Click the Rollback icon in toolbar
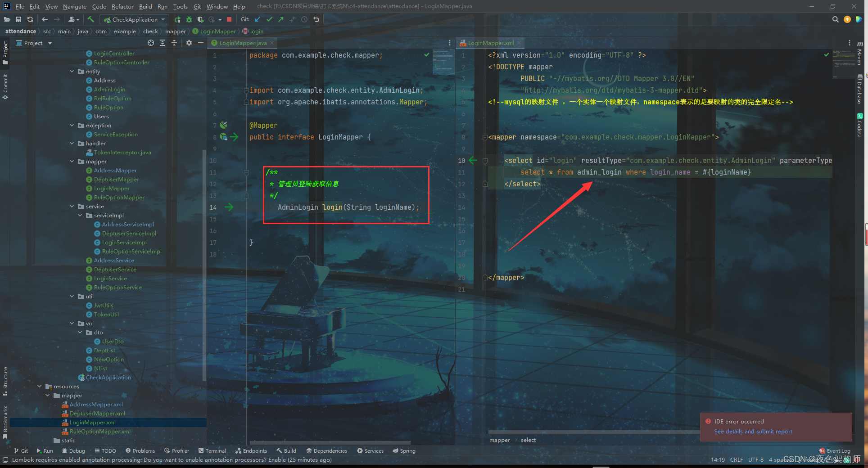 [x=316, y=19]
